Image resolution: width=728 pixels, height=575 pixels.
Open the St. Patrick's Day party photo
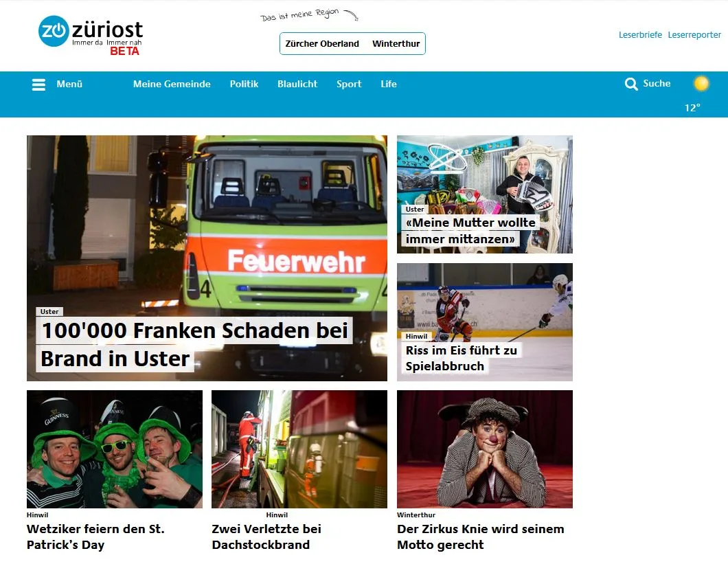pos(114,449)
